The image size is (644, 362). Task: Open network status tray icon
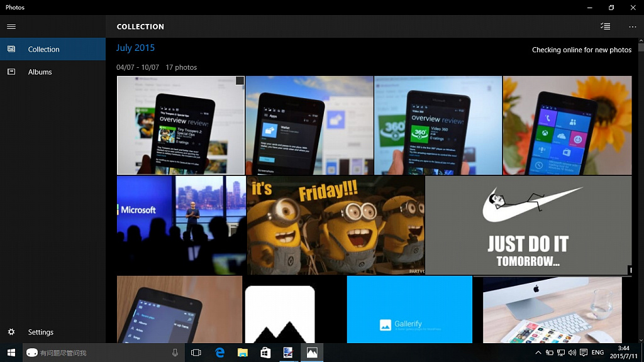(560, 353)
